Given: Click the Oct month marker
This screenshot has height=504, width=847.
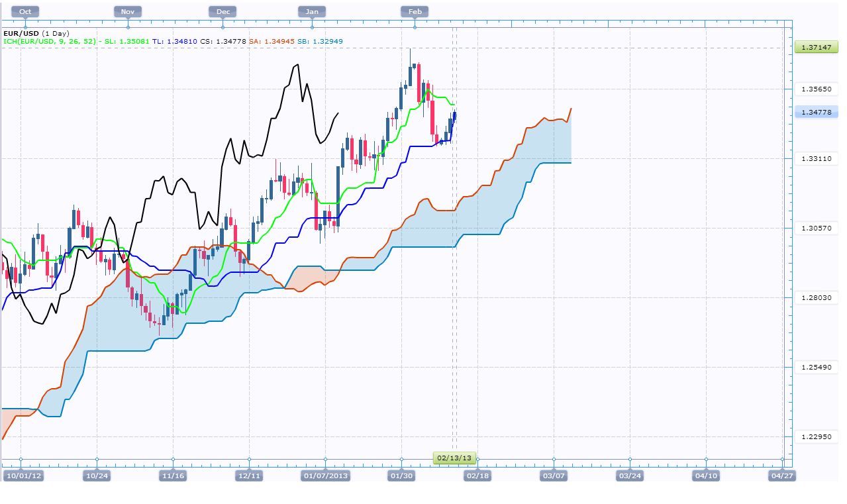Looking at the screenshot, I should [25, 11].
